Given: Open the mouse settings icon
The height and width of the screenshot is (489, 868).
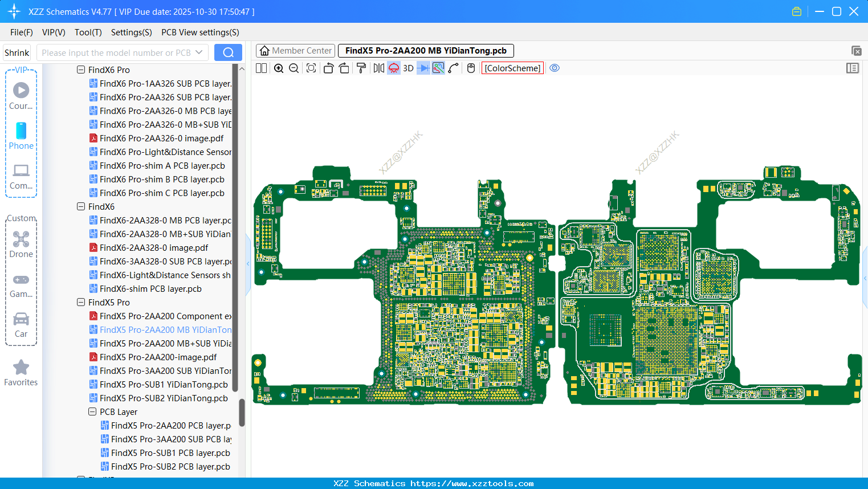Looking at the screenshot, I should (x=471, y=68).
